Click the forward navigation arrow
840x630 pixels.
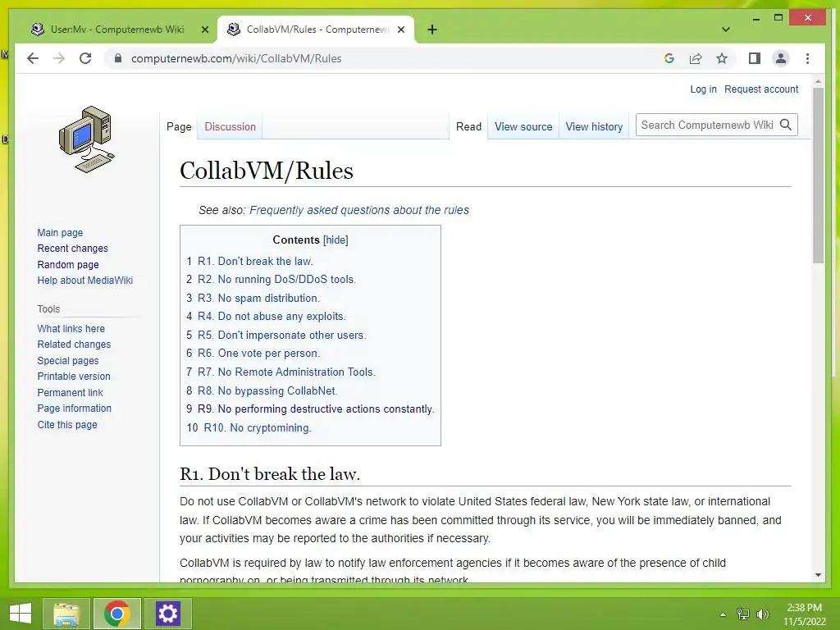point(59,58)
